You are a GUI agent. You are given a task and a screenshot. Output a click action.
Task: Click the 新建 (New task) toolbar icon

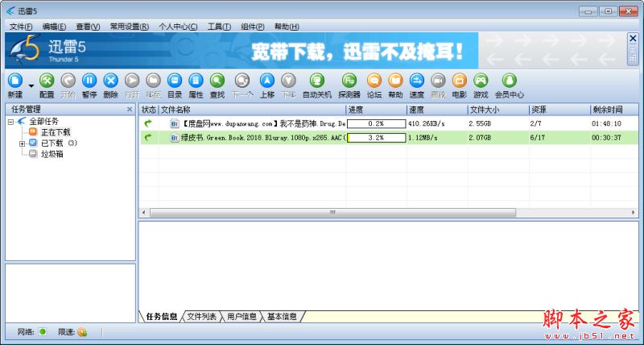(15, 81)
